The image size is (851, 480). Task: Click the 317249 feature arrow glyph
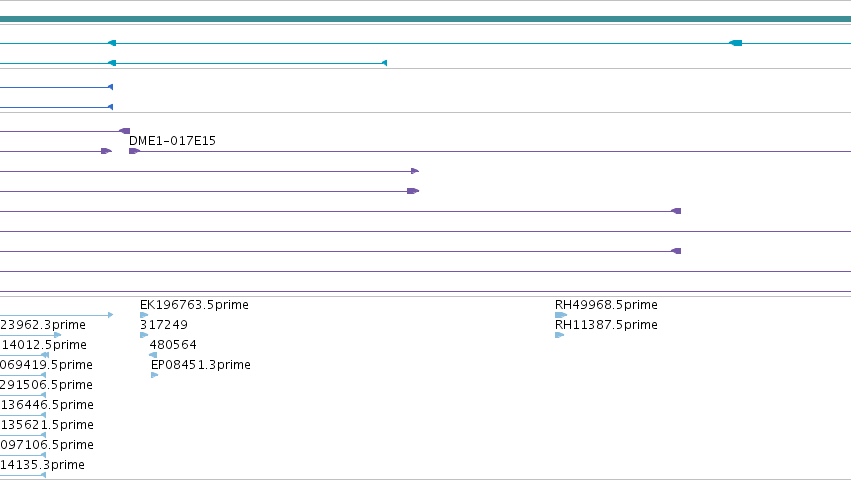coord(144,335)
